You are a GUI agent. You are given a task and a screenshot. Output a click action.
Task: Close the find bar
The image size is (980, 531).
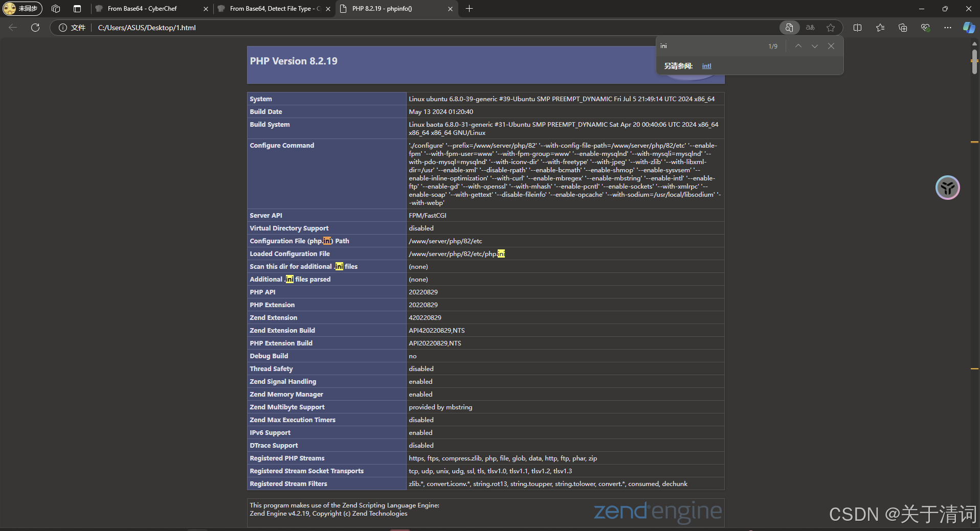point(831,46)
